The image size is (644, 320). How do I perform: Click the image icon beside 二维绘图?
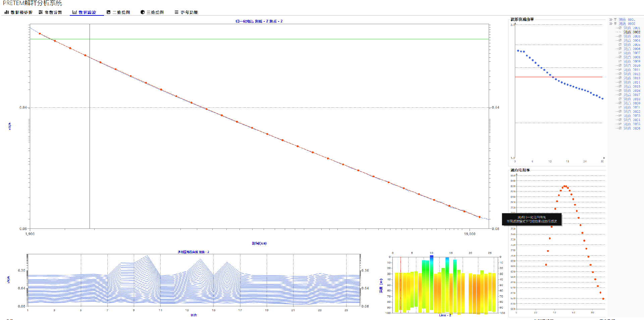[108, 12]
